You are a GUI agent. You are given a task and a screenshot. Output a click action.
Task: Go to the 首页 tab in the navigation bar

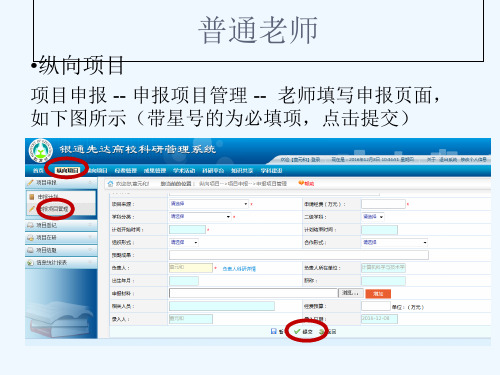[38, 171]
